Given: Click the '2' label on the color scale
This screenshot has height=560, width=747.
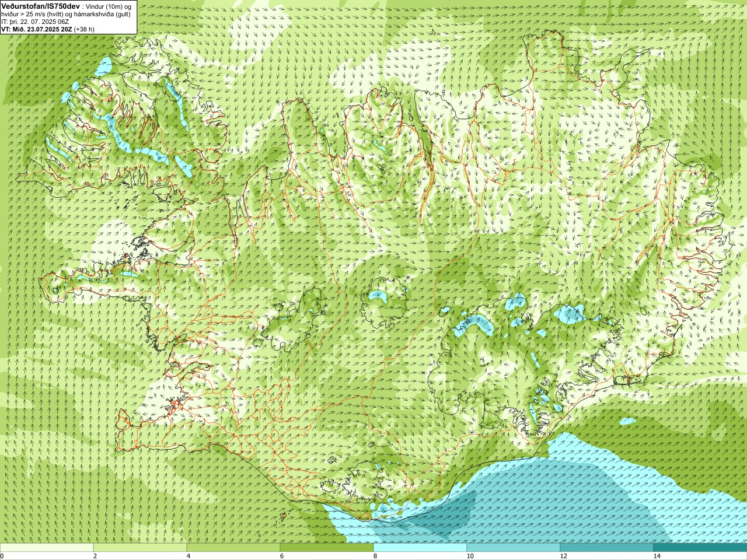Looking at the screenshot, I should pyautogui.click(x=95, y=556).
